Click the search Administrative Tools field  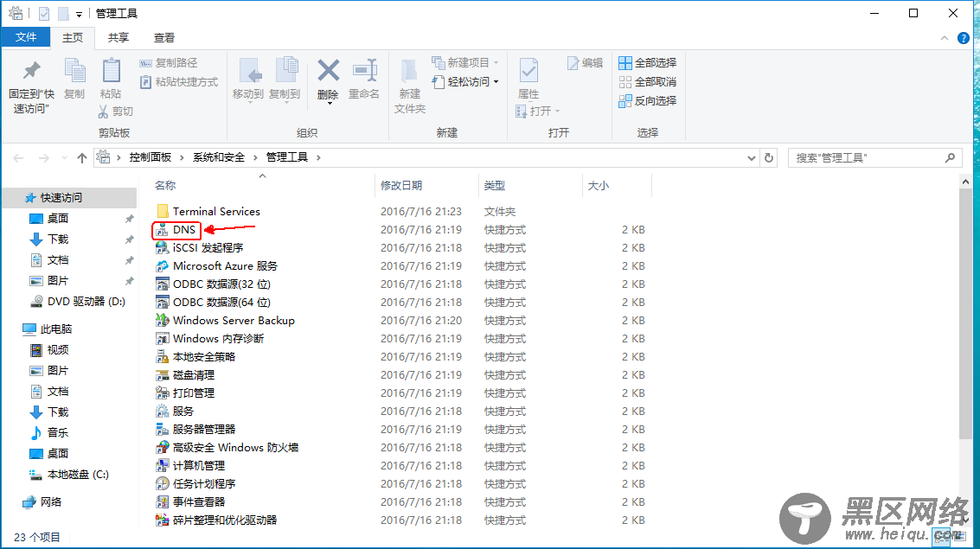874,158
